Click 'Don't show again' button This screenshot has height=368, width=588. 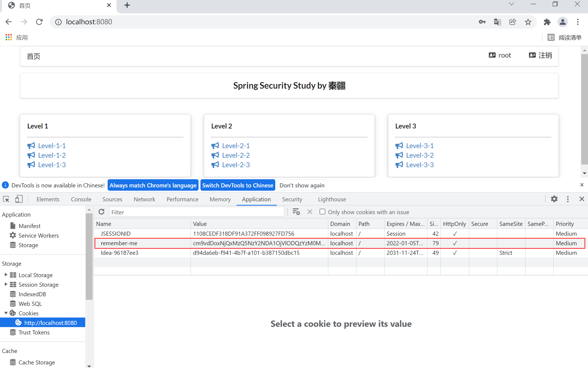pyautogui.click(x=302, y=185)
